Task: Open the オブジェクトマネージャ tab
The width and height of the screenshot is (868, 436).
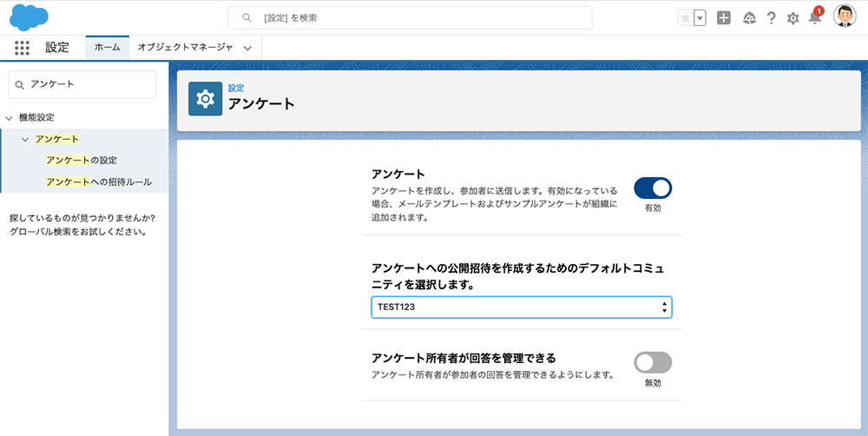Action: [x=186, y=48]
